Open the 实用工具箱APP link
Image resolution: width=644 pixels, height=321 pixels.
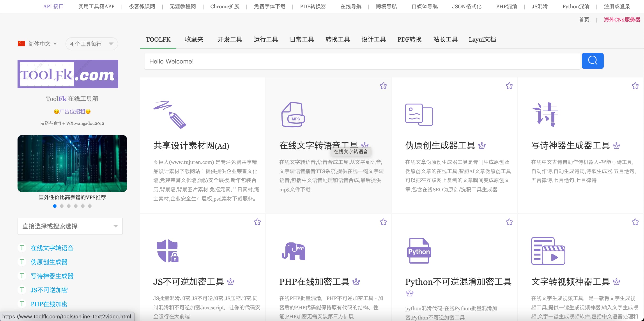96,7
